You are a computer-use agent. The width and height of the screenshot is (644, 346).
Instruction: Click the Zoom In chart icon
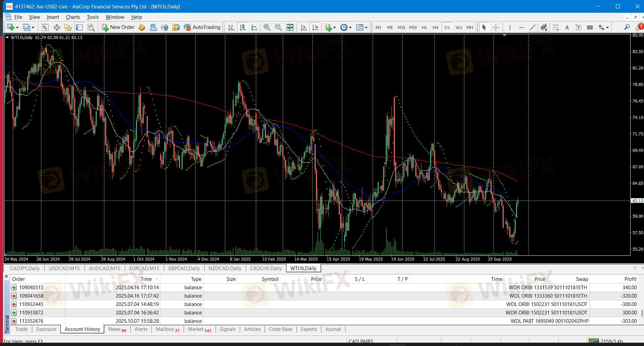pyautogui.click(x=267, y=28)
